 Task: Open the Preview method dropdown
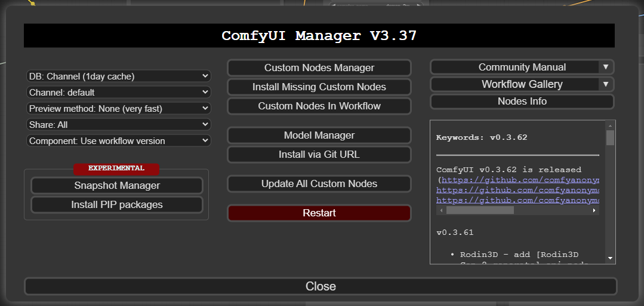pyautogui.click(x=119, y=109)
